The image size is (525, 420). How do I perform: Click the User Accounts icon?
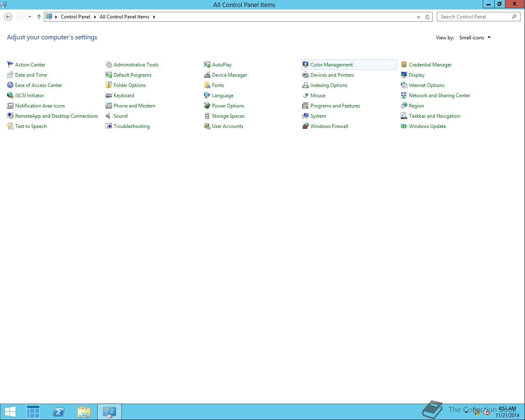[207, 126]
